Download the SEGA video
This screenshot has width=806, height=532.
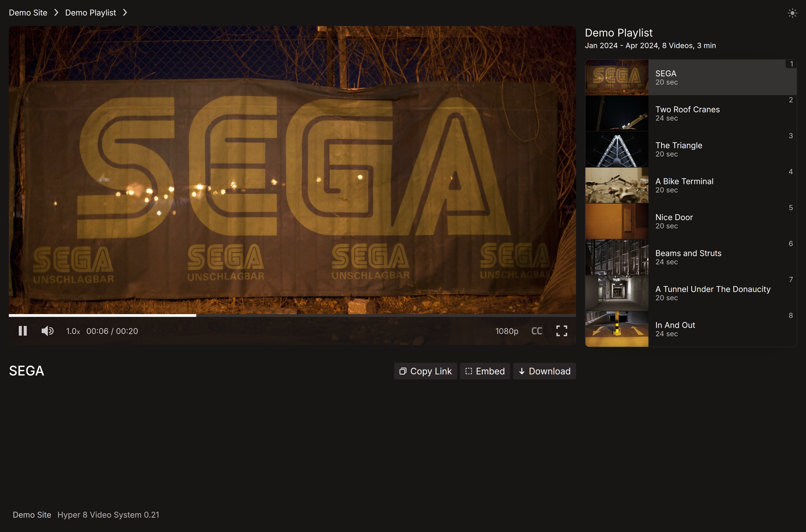click(544, 371)
